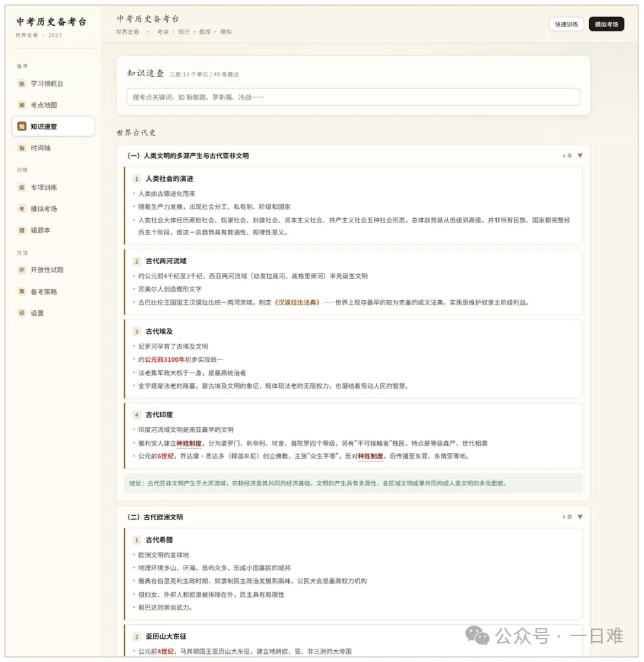Screen dimensions: 644x662
Task: Click the line 斯巴达则崇尚武力
Action: 165,607
